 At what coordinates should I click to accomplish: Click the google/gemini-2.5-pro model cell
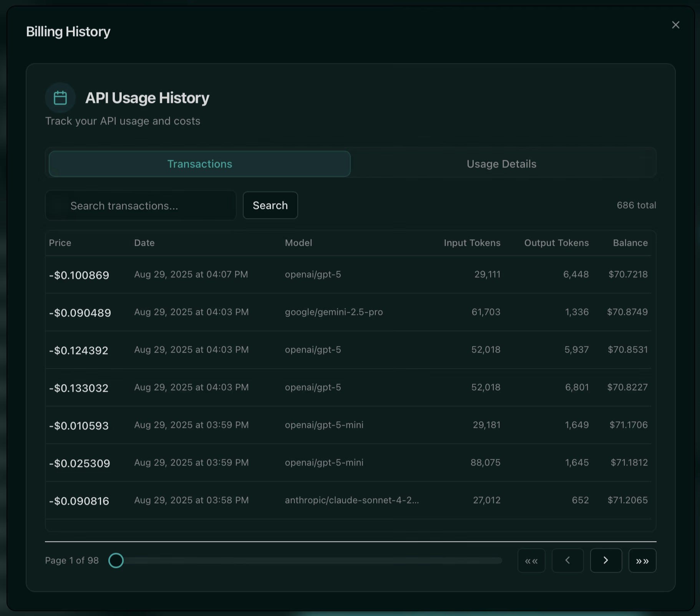pos(334,312)
